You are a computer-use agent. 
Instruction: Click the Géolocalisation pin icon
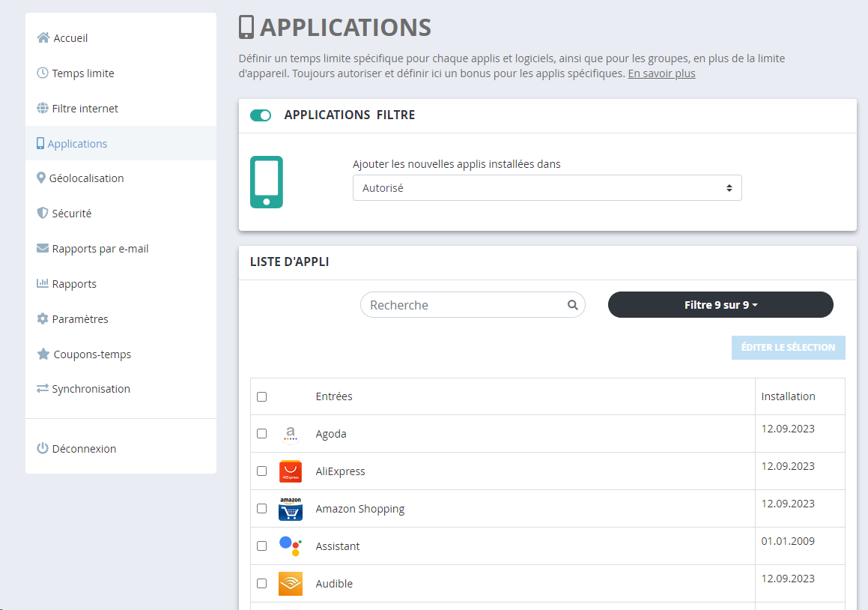click(42, 178)
